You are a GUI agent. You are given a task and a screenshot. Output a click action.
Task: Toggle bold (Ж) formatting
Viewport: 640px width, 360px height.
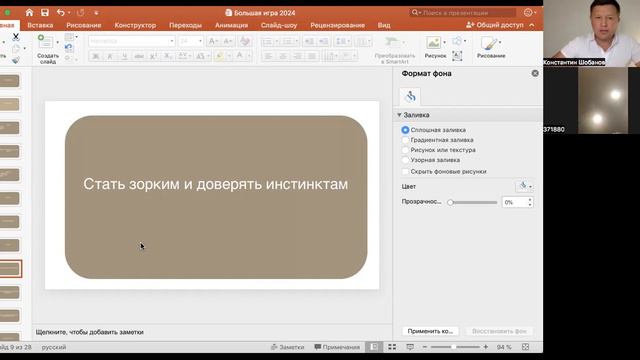pos(96,56)
